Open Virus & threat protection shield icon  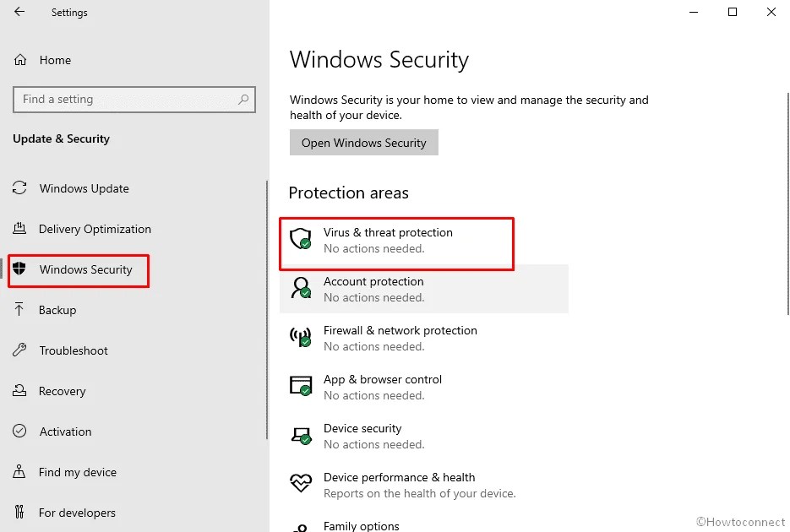tap(302, 238)
